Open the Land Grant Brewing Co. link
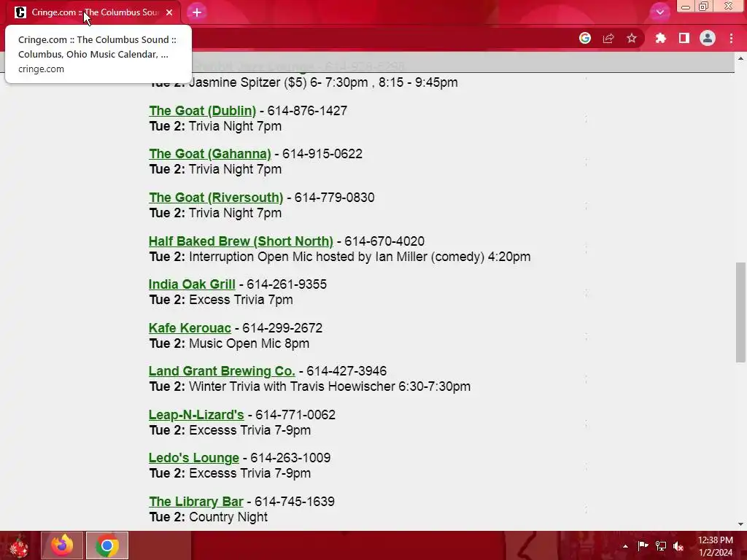Screen dimensions: 747x560 222,371
